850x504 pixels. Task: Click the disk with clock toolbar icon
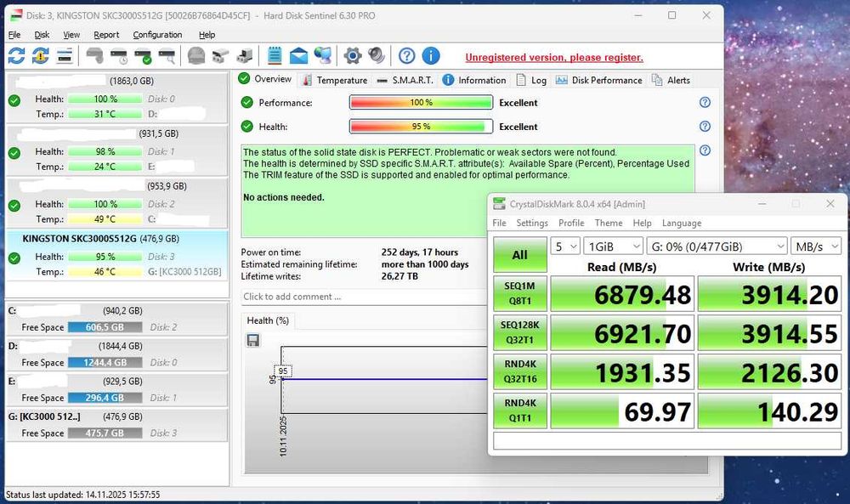(x=119, y=56)
